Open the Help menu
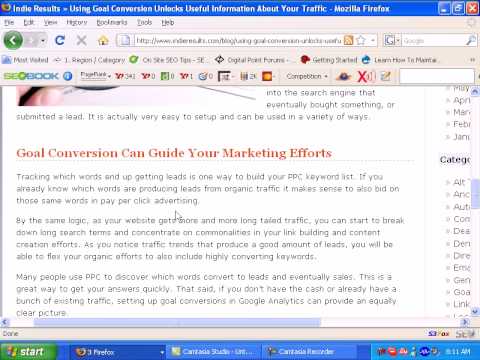 pyautogui.click(x=168, y=22)
